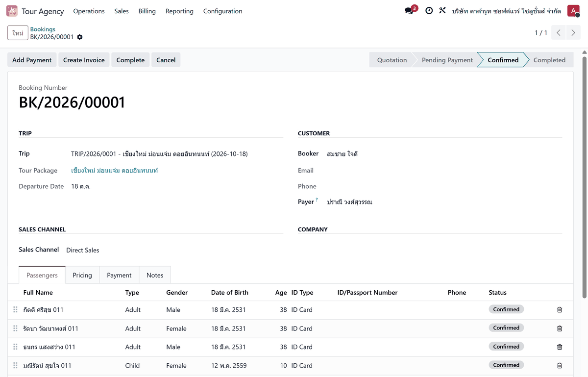The width and height of the screenshot is (588, 377).
Task: Open the gear actions menu beside BK/2026/00001
Action: (80, 37)
